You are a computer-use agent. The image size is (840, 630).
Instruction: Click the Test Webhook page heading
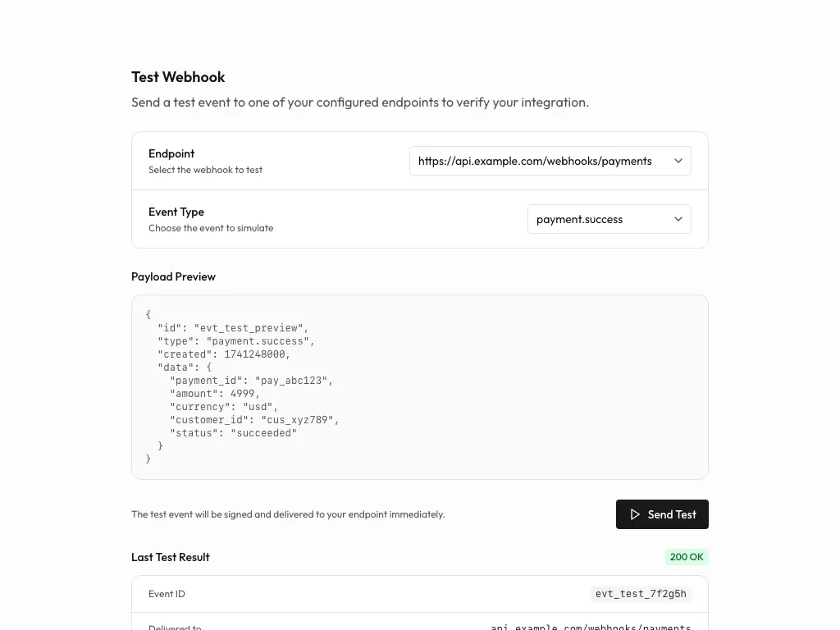(x=178, y=76)
